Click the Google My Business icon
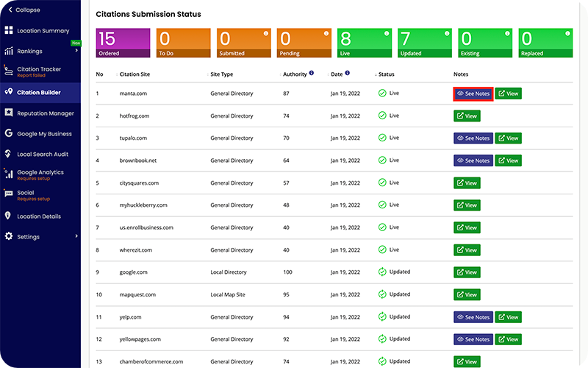The image size is (588, 368). [9, 134]
